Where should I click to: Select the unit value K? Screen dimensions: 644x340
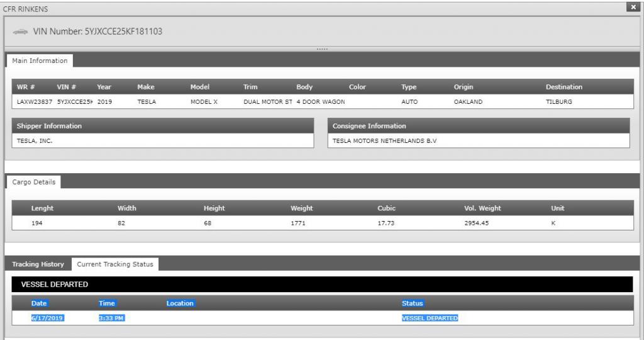(x=553, y=223)
